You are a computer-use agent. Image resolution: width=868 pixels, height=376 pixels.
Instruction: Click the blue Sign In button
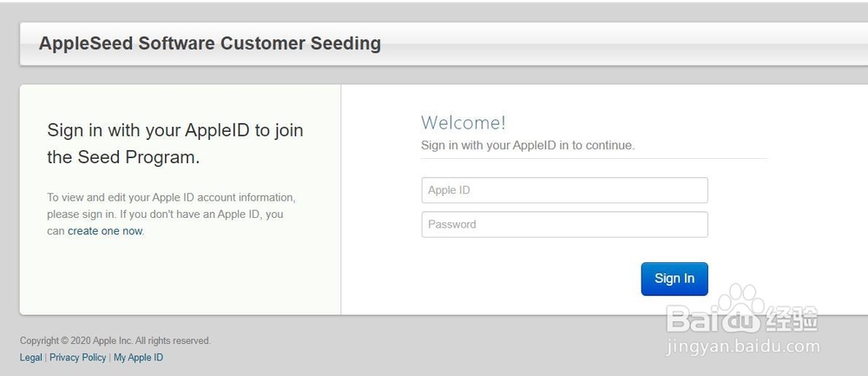click(x=674, y=279)
